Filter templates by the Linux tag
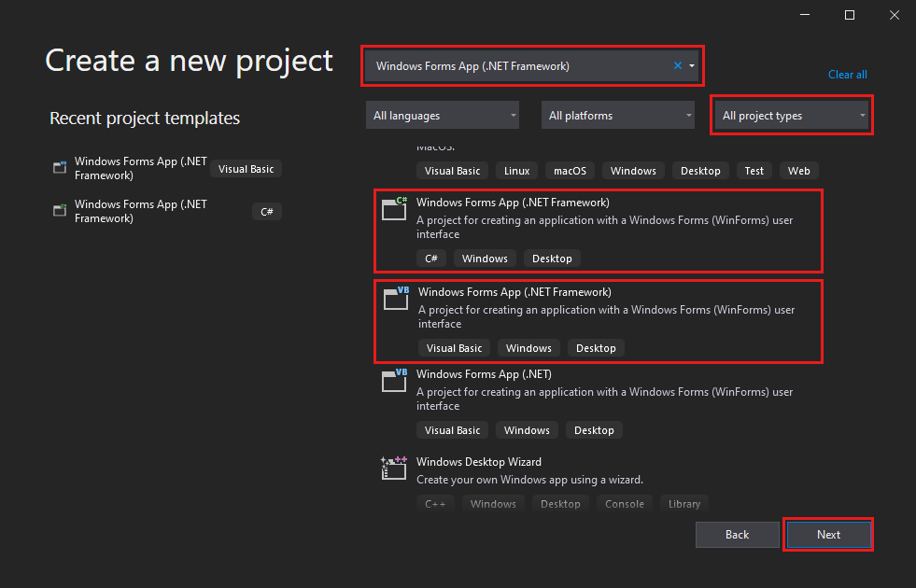Image resolution: width=916 pixels, height=588 pixels. (x=516, y=170)
